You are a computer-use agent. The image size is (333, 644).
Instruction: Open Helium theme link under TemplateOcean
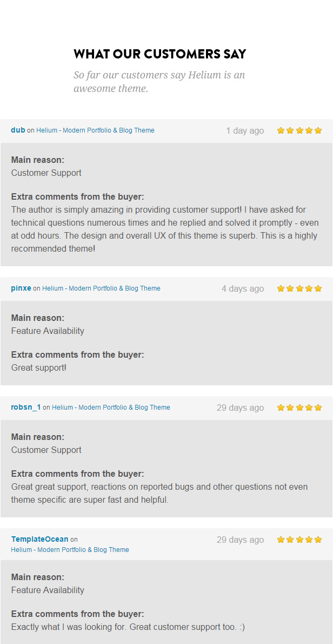coord(70,549)
